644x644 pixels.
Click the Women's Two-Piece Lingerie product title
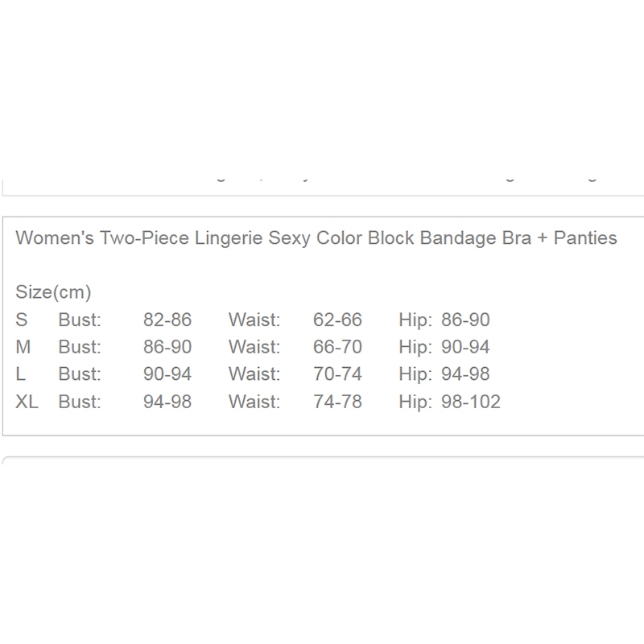(316, 238)
